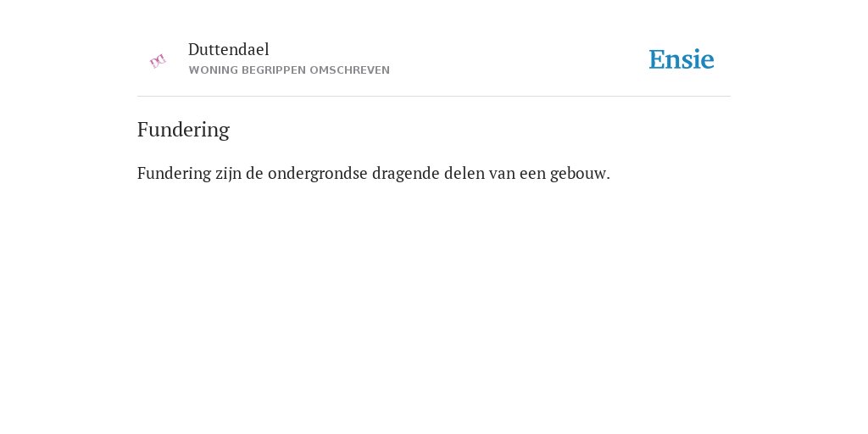Image resolution: width=868 pixels, height=434 pixels.
Task: Click the word 'gebouw' ending the sentence
Action: tap(578, 173)
